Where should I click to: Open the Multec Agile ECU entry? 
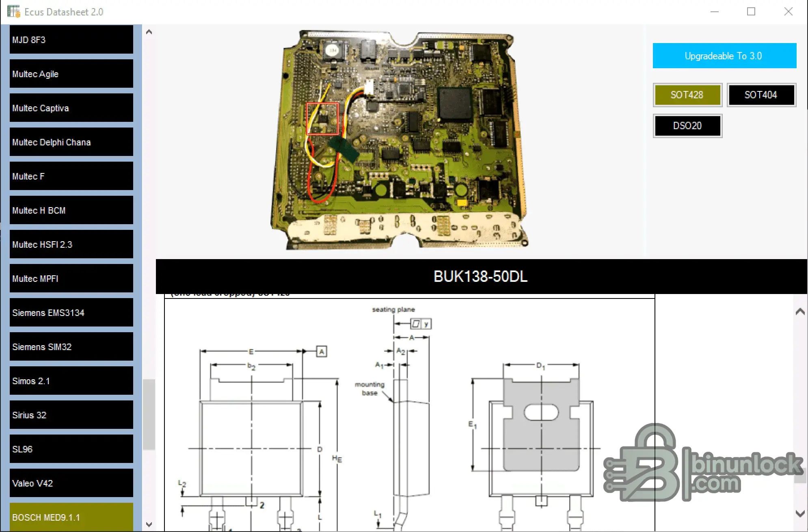click(x=71, y=74)
